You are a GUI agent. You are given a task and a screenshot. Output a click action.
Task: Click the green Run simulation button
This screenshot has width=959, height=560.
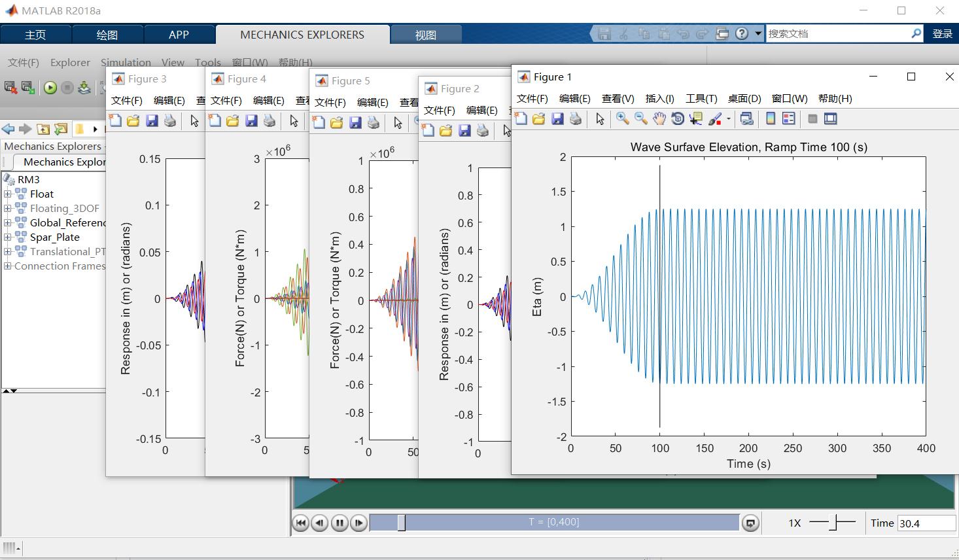50,87
